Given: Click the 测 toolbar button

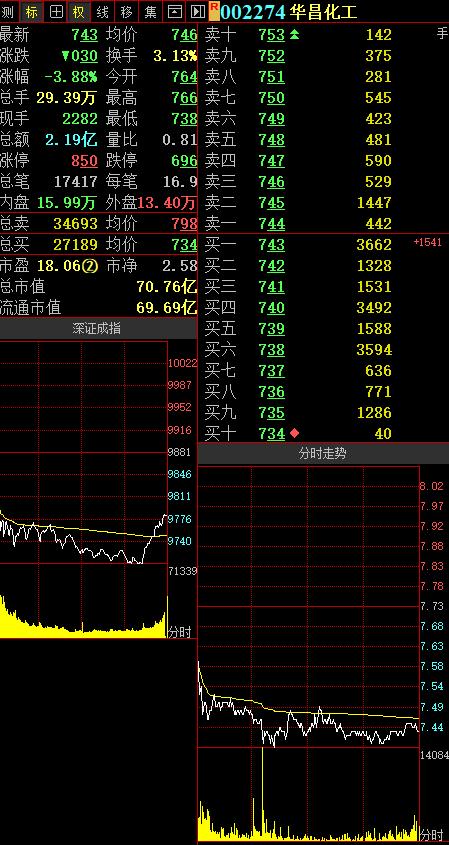Looking at the screenshot, I should point(8,11).
